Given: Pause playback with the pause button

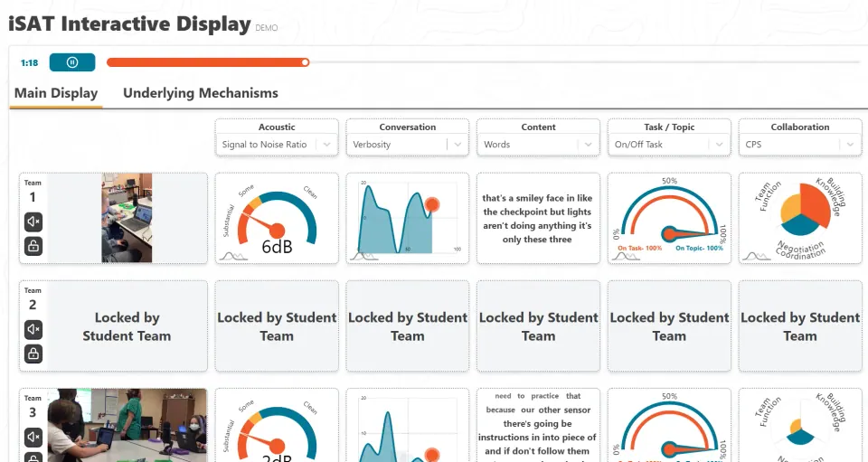Looking at the screenshot, I should (x=72, y=62).
